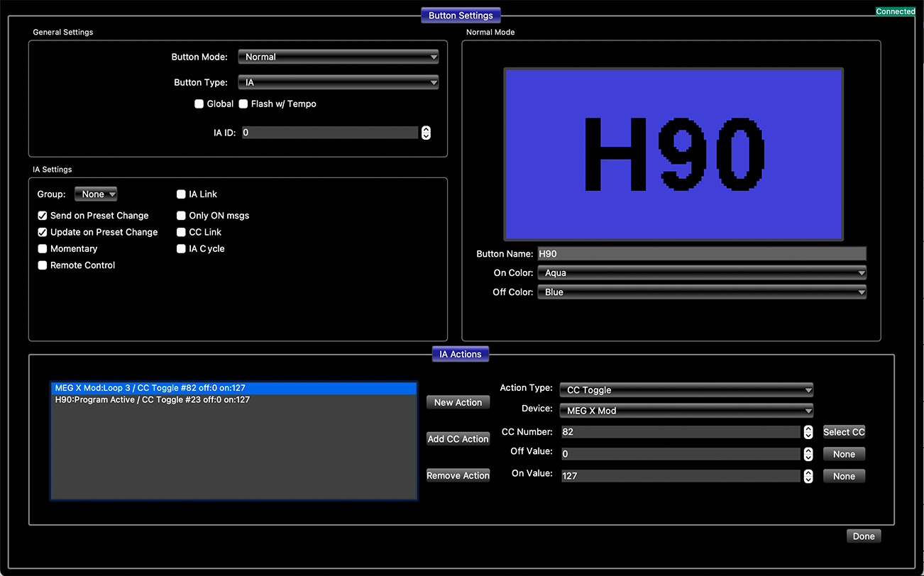Enable the IA Cycle checkbox

[x=181, y=249]
